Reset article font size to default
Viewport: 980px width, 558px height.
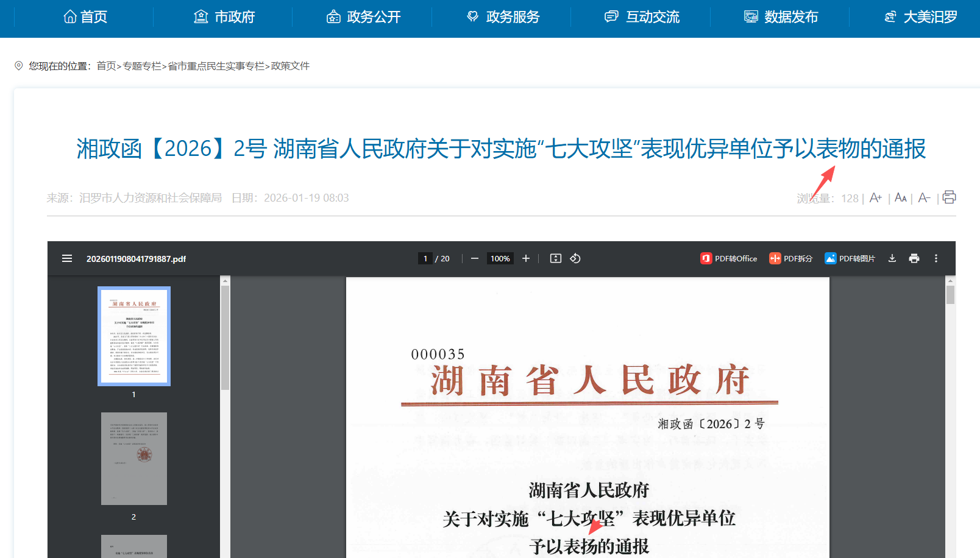[900, 198]
